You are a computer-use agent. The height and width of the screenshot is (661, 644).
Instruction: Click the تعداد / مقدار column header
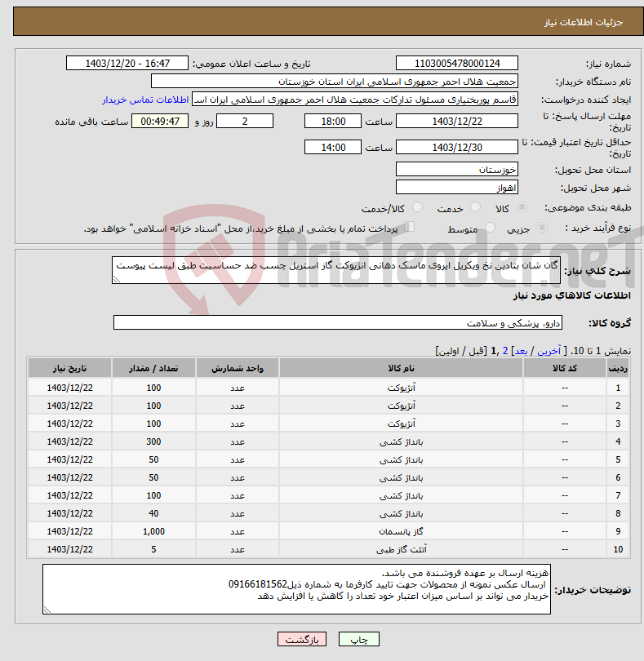pos(153,368)
